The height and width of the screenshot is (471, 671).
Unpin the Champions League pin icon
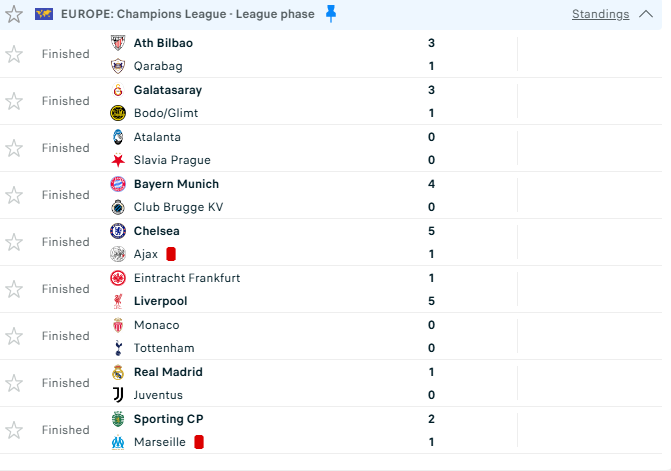tap(331, 14)
